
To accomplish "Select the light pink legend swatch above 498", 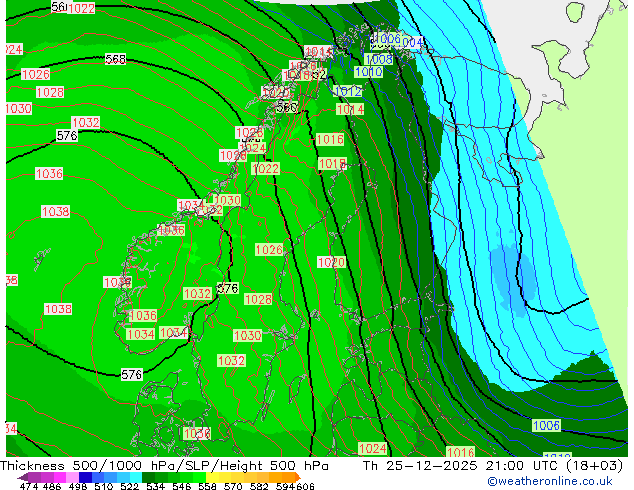I will coord(72,477).
